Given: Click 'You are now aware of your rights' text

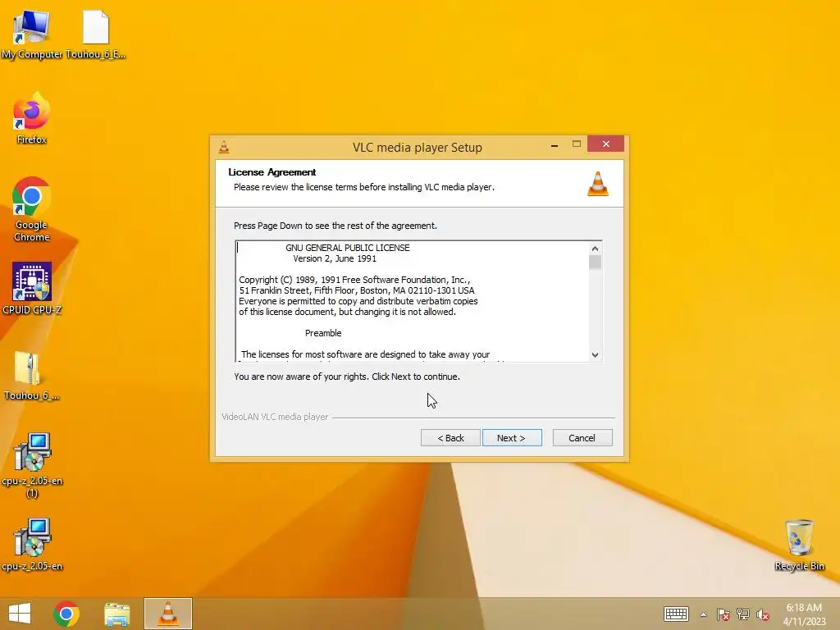Looking at the screenshot, I should pos(347,377).
